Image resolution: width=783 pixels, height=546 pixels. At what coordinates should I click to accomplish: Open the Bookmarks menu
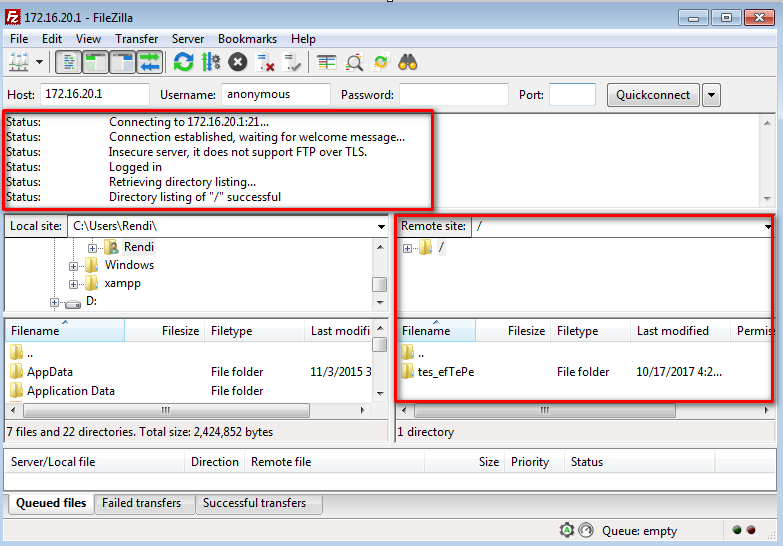(247, 39)
